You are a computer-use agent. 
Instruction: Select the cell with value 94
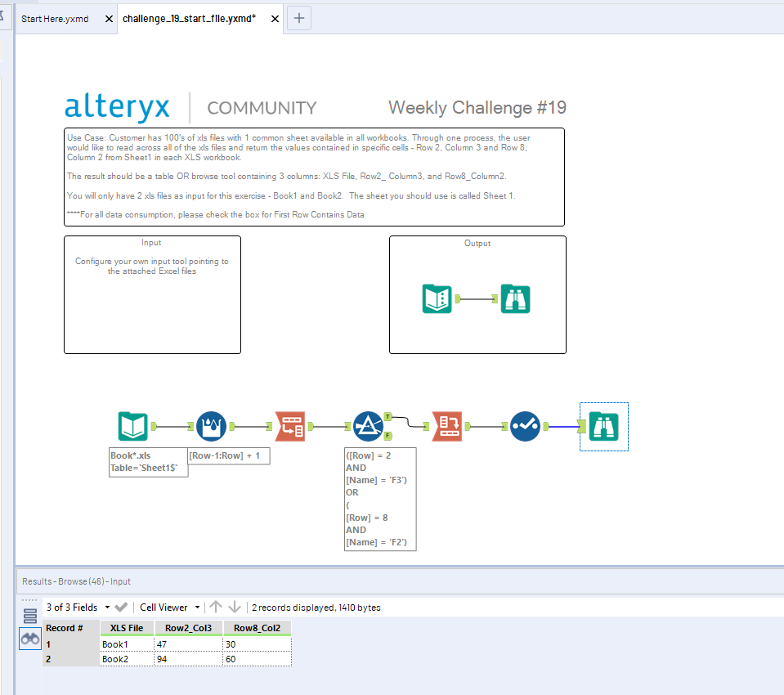pos(189,659)
